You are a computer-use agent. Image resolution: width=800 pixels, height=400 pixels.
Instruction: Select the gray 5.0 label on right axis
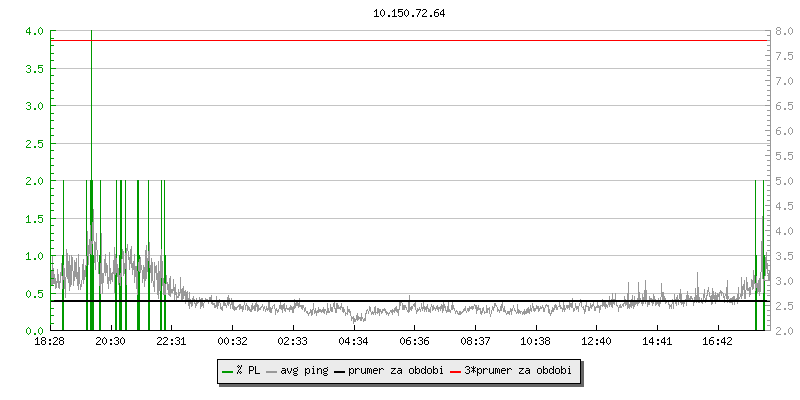click(x=785, y=181)
